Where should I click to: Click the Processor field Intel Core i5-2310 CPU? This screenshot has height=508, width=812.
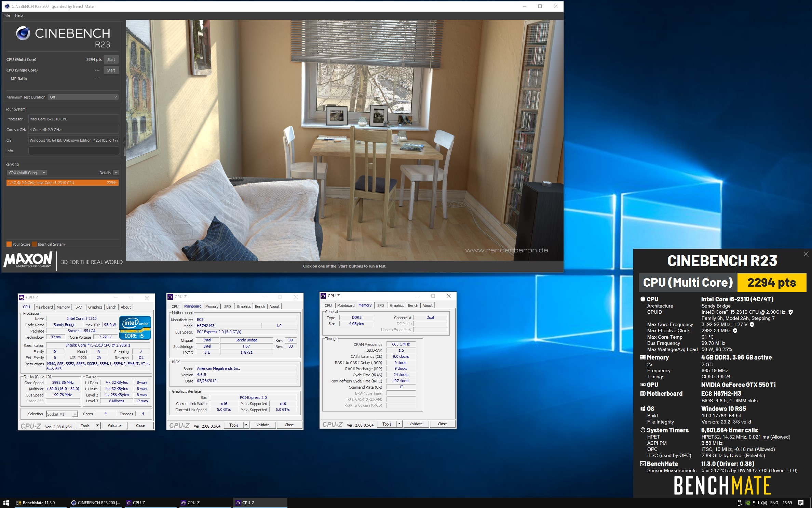point(73,119)
